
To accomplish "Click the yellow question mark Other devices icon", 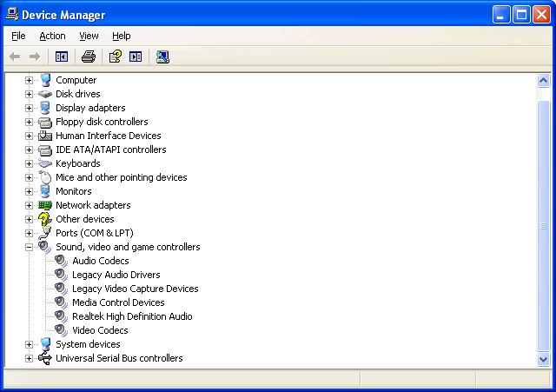I will click(x=45, y=219).
